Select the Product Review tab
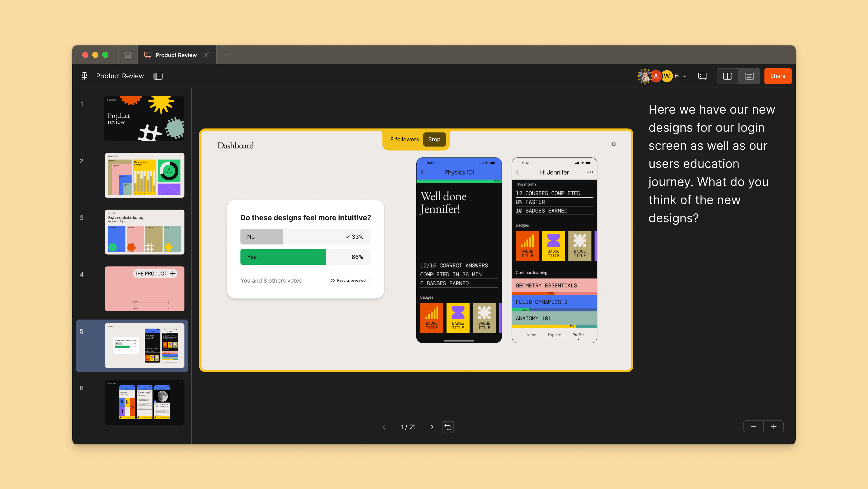Image resolution: width=868 pixels, height=489 pixels. [176, 55]
